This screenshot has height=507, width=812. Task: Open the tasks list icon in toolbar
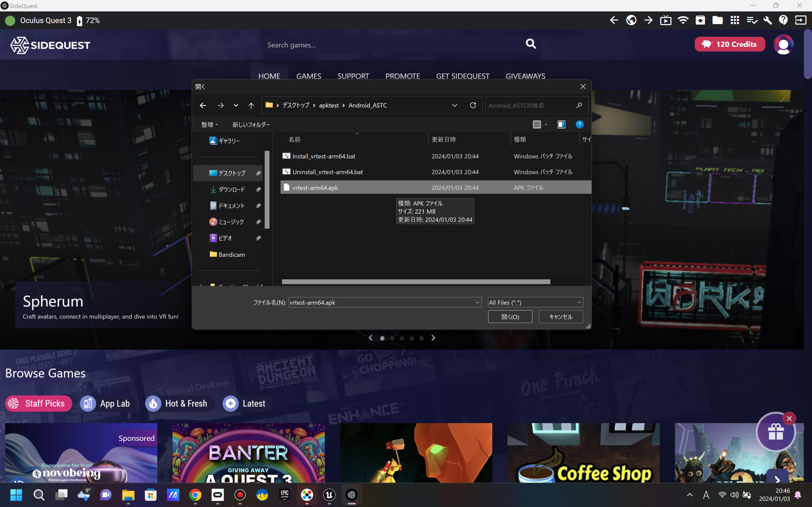coord(752,21)
